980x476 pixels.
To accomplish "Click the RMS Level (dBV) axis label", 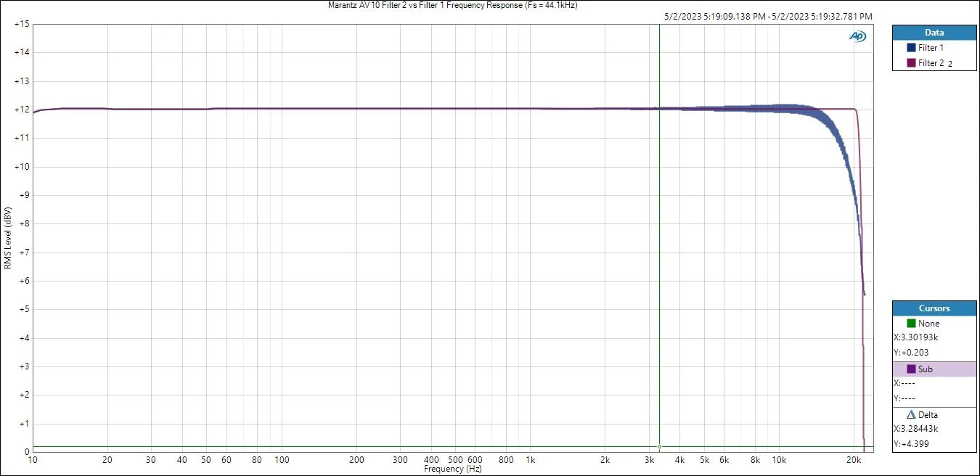I will coord(7,238).
